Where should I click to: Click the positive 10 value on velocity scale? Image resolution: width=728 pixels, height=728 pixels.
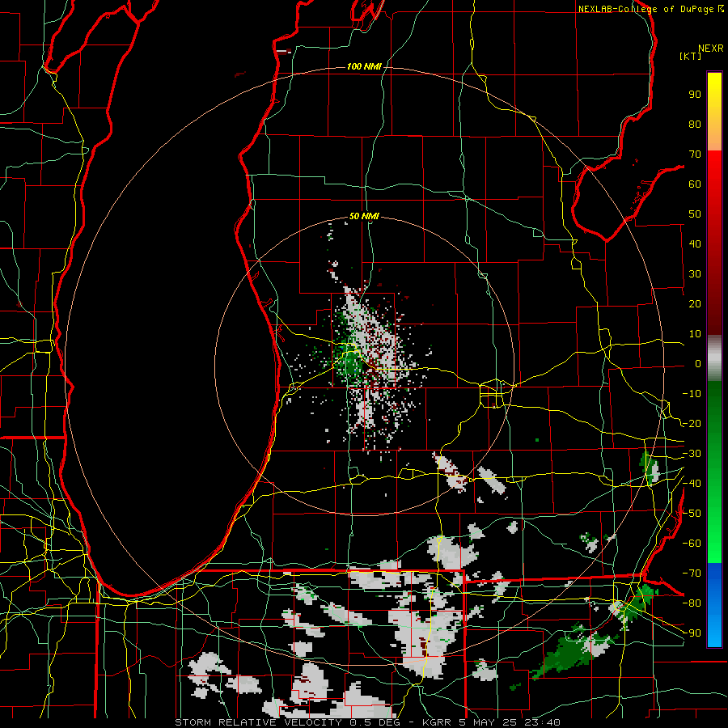695,334
